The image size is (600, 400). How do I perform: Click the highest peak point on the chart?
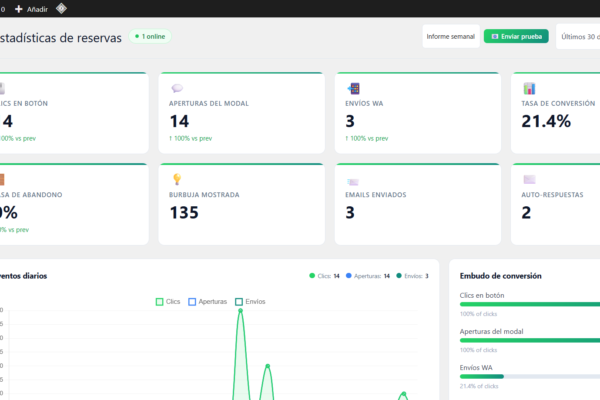coord(240,311)
